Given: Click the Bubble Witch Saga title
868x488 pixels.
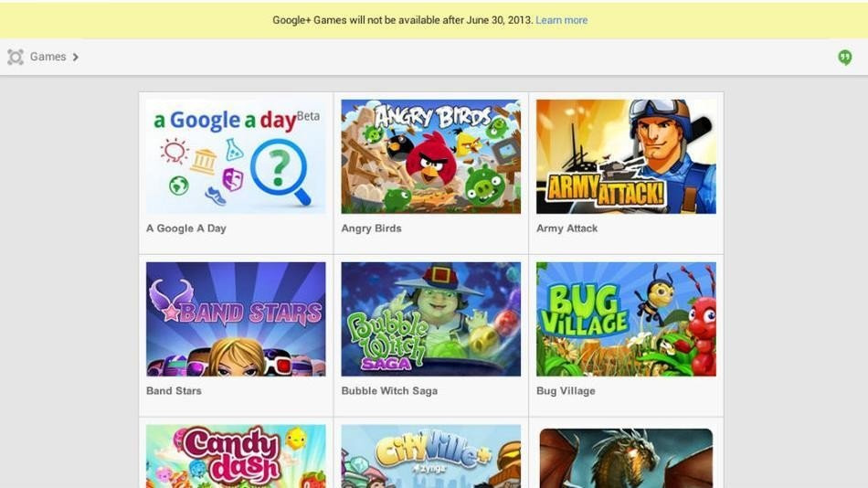Looking at the screenshot, I should coord(389,390).
